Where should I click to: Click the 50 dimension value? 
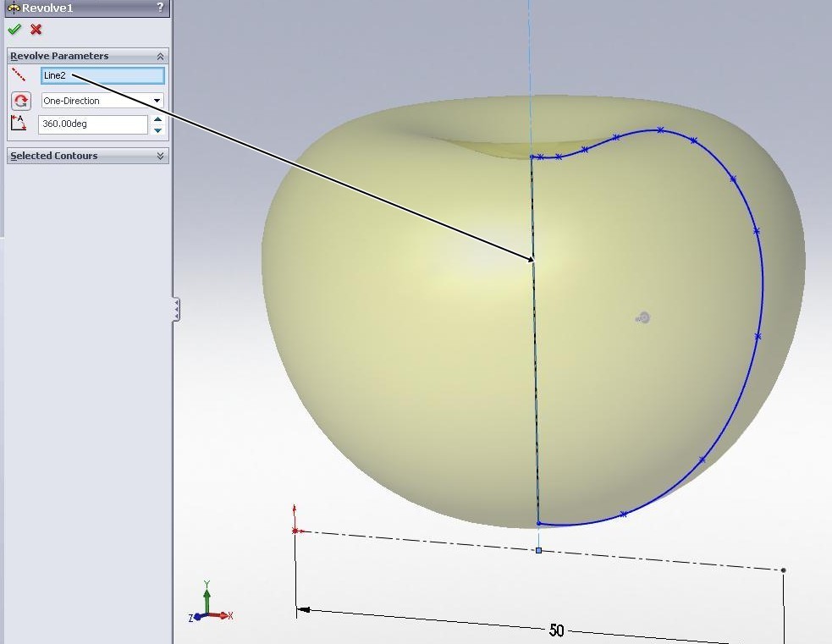pos(556,630)
